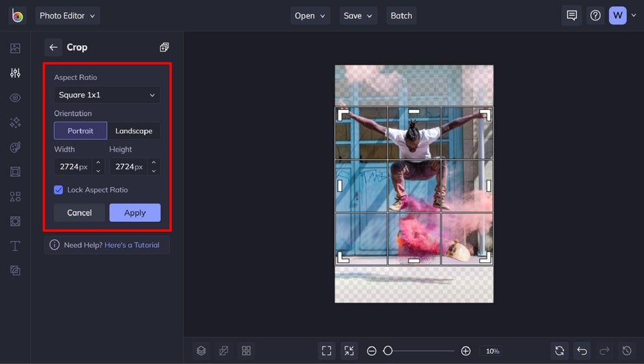
Task: Increase Width with the up stepper
Action: pyautogui.click(x=98, y=163)
